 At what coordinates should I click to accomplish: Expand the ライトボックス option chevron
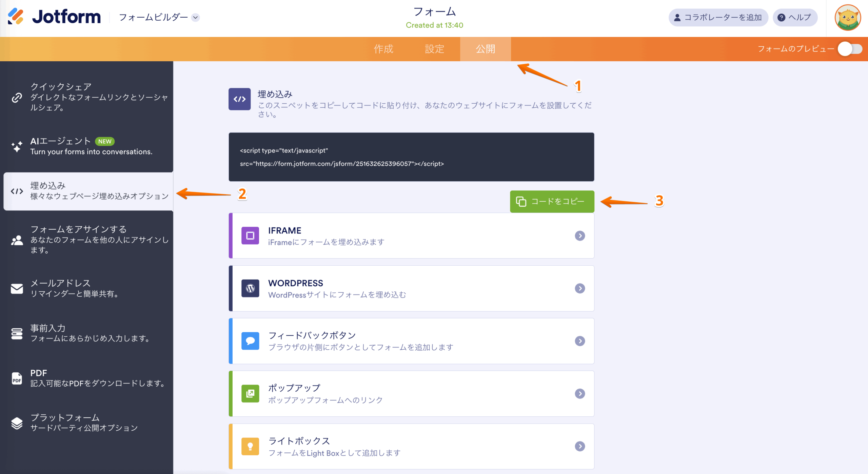580,446
